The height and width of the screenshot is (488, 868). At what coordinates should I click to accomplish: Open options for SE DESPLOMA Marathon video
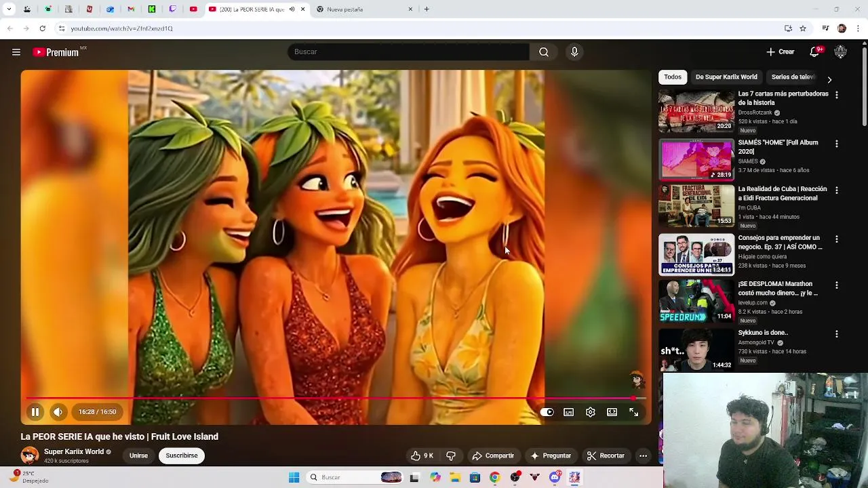pyautogui.click(x=836, y=285)
